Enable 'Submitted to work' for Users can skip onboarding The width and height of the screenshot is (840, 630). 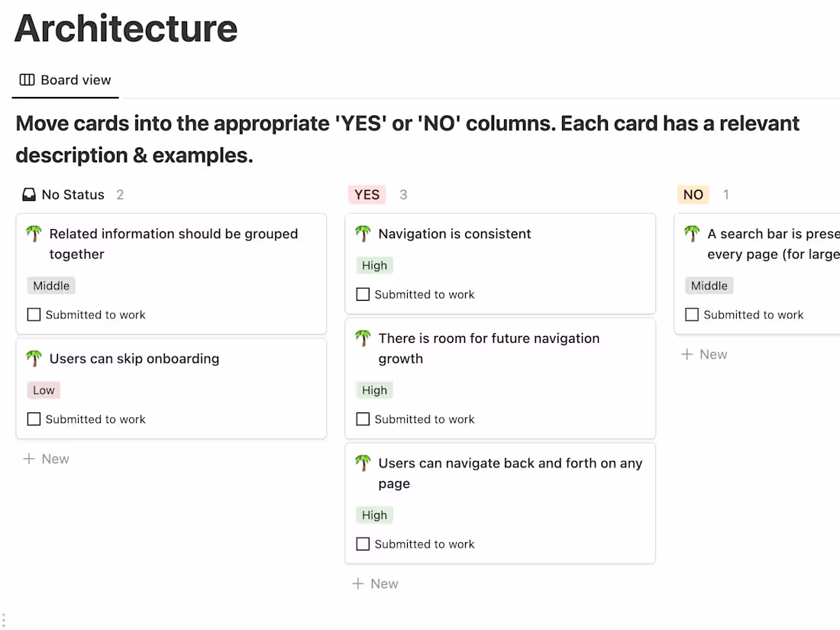34,418
